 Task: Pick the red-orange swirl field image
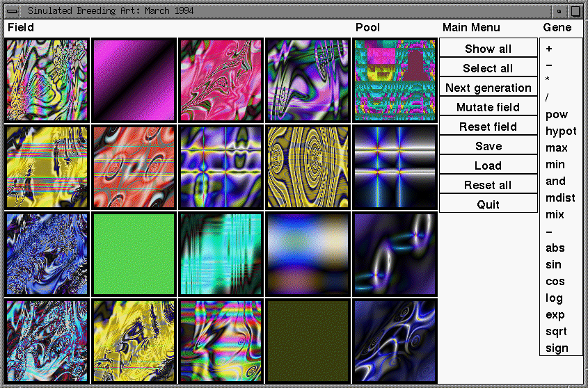[x=134, y=167]
